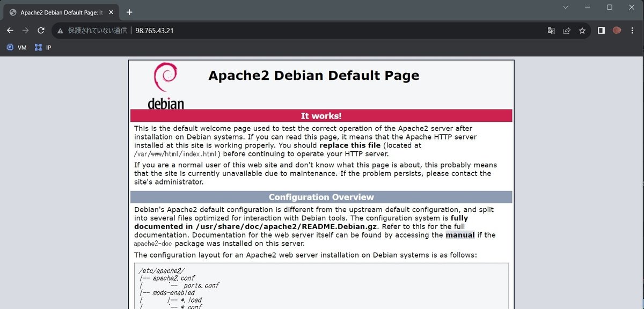Open the manual link in Configuration Overview

(460, 235)
